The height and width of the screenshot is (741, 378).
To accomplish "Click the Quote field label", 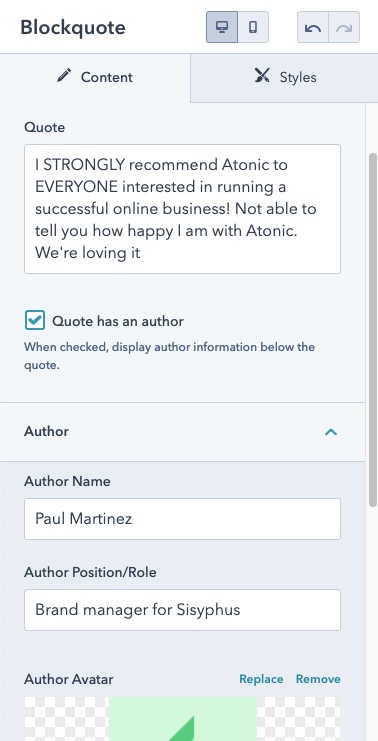I will tap(44, 127).
